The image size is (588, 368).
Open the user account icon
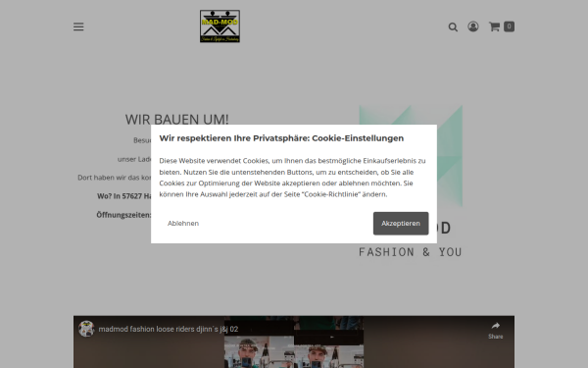pyautogui.click(x=473, y=26)
